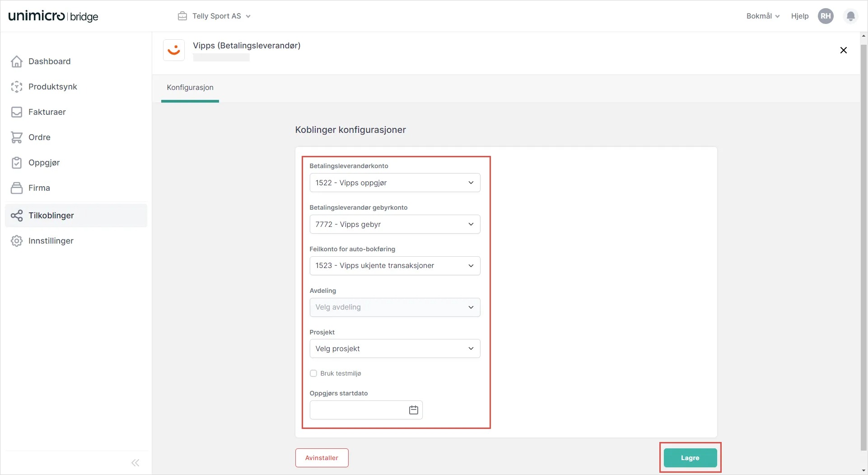This screenshot has width=868, height=475.
Task: Click scrollbar down arrow
Action: pyautogui.click(x=863, y=470)
